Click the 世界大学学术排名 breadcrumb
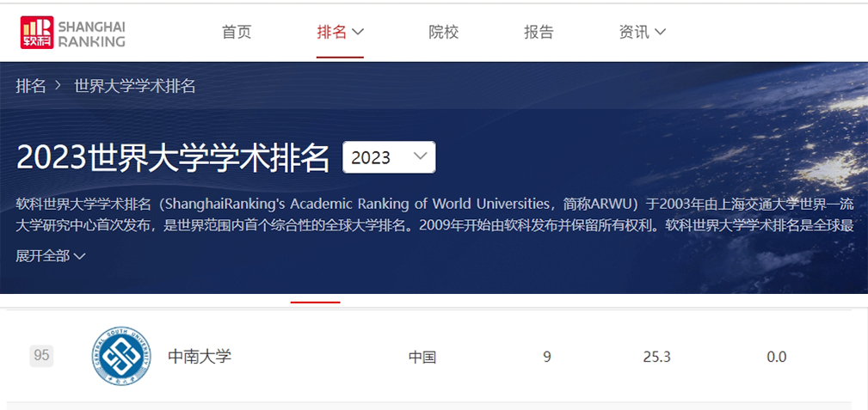 point(134,86)
